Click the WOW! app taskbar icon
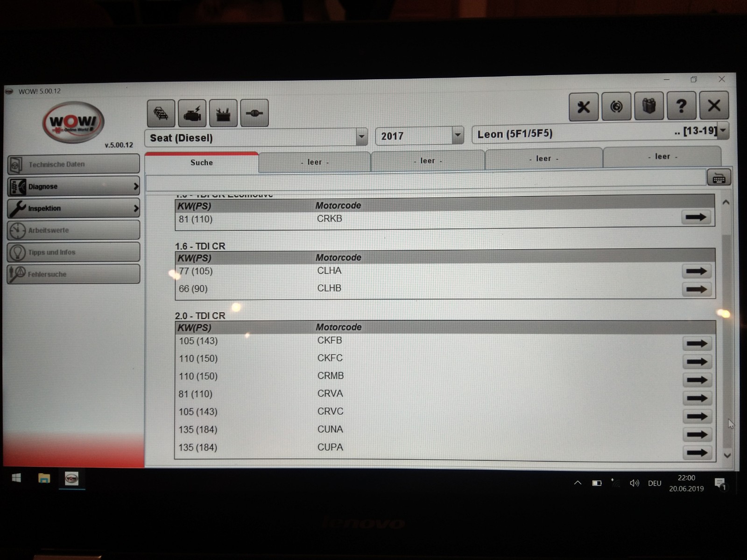Image resolution: width=747 pixels, height=560 pixels. point(71,478)
